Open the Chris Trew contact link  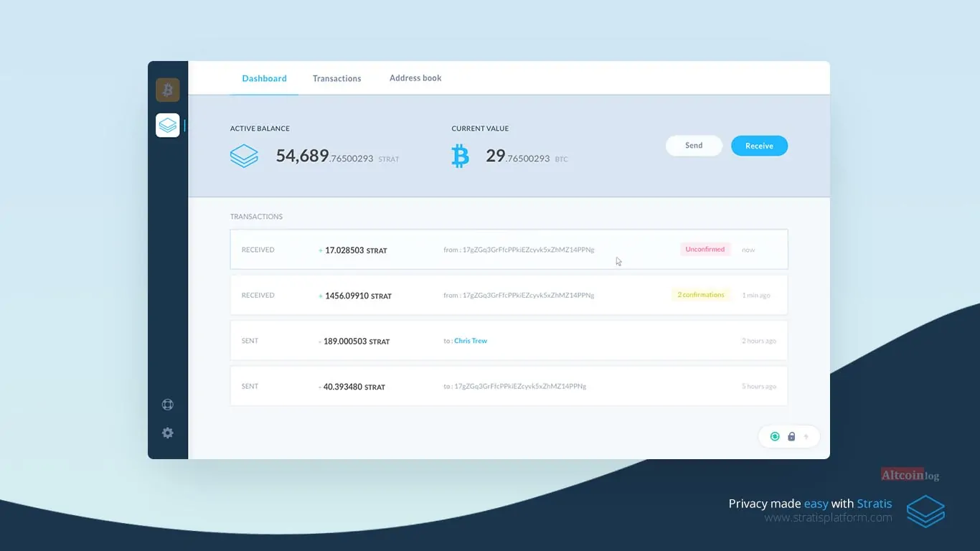point(471,341)
